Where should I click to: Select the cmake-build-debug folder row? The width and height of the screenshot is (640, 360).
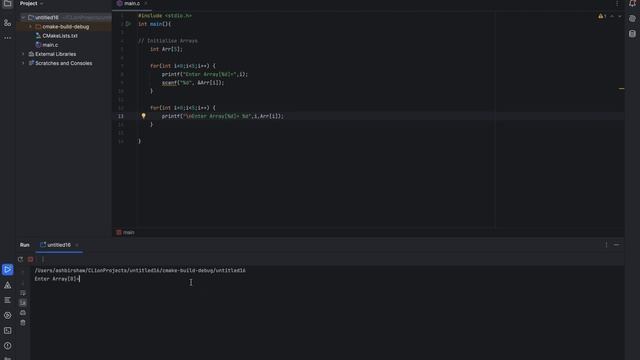(64, 27)
